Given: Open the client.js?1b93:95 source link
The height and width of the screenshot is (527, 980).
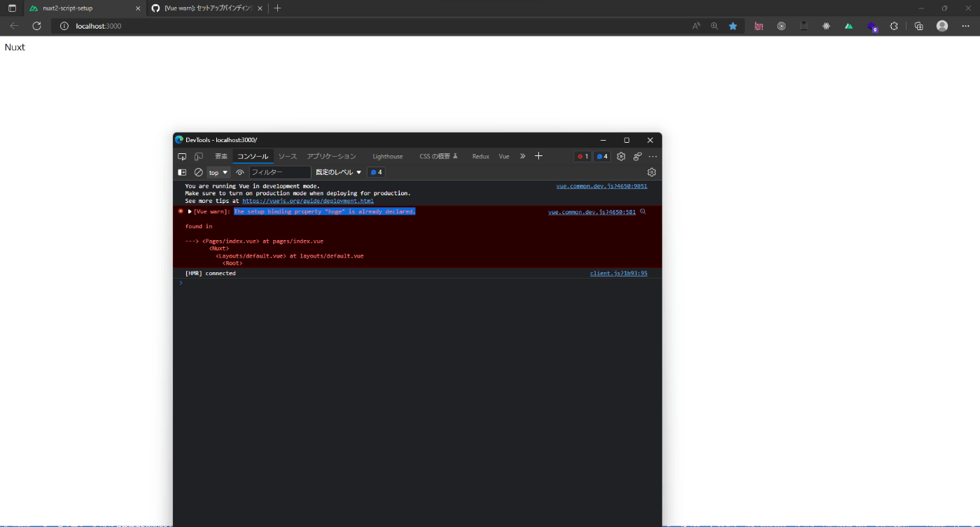Looking at the screenshot, I should 619,273.
